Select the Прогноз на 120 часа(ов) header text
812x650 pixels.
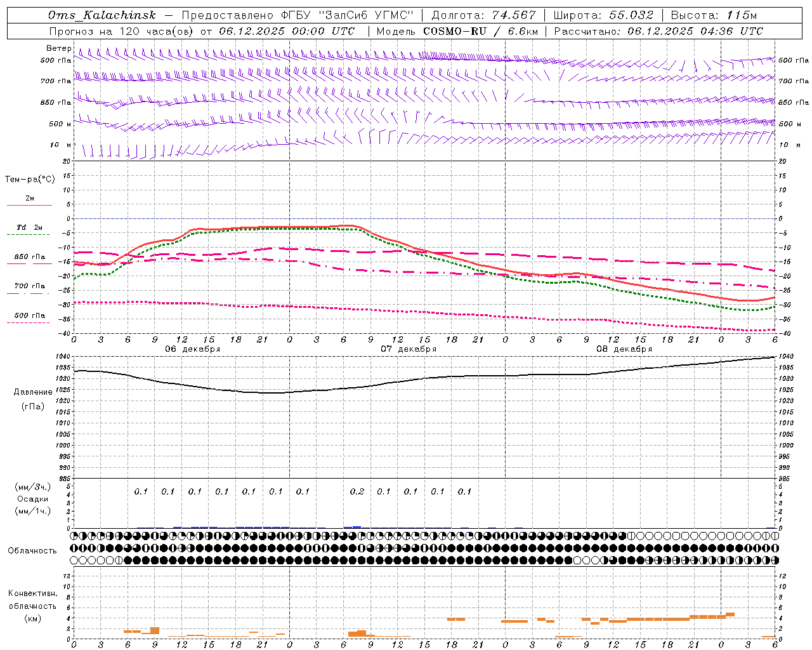coord(122,31)
